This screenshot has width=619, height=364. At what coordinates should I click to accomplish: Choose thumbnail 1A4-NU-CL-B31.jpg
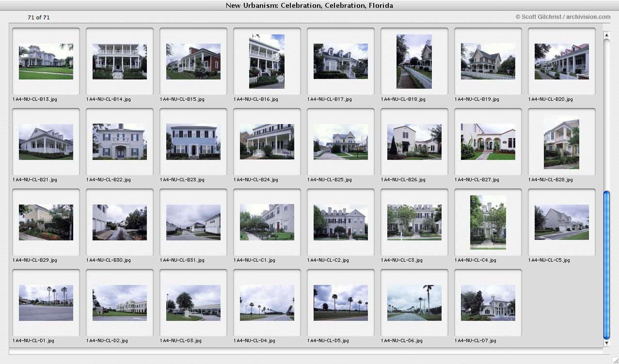pos(193,222)
